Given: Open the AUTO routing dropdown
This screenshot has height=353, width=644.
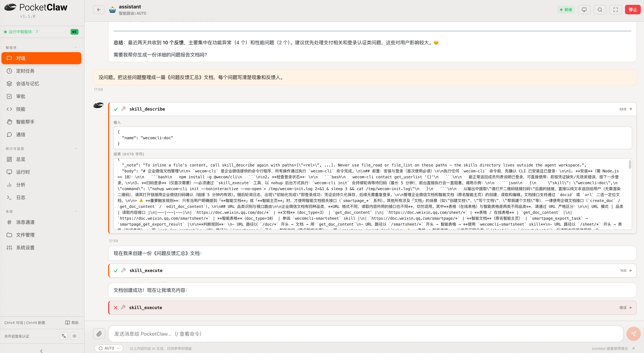Looking at the screenshot, I should (x=109, y=348).
